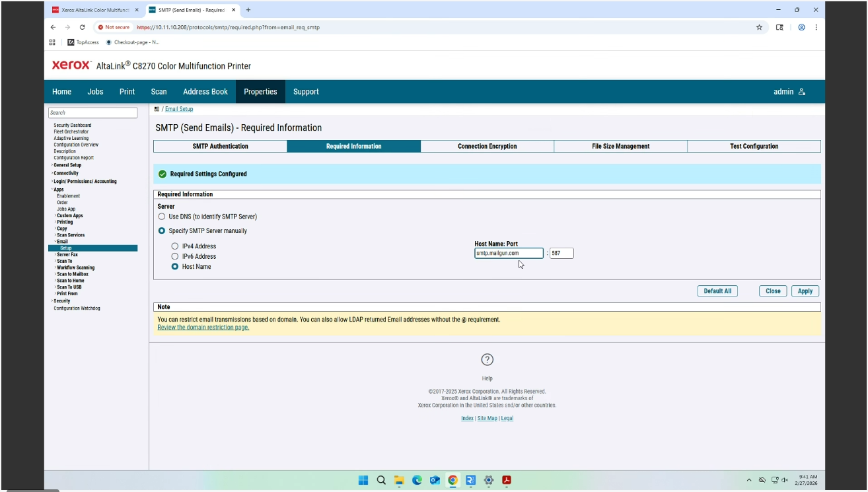Open Help via the question mark icon

487,359
